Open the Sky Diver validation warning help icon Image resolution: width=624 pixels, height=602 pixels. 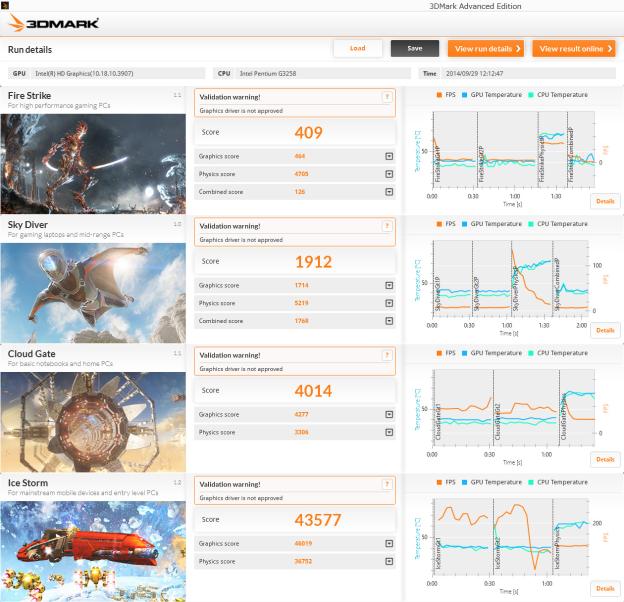click(x=387, y=226)
